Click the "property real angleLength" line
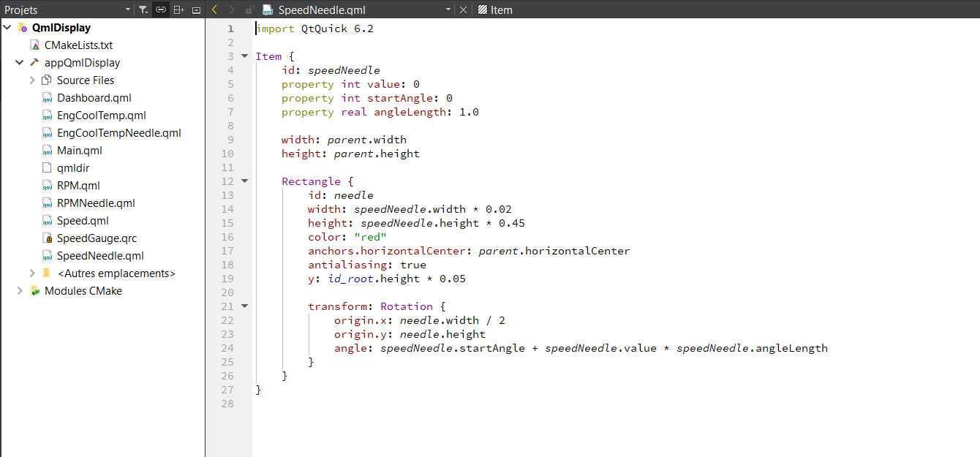Image resolution: width=980 pixels, height=457 pixels. (x=380, y=112)
